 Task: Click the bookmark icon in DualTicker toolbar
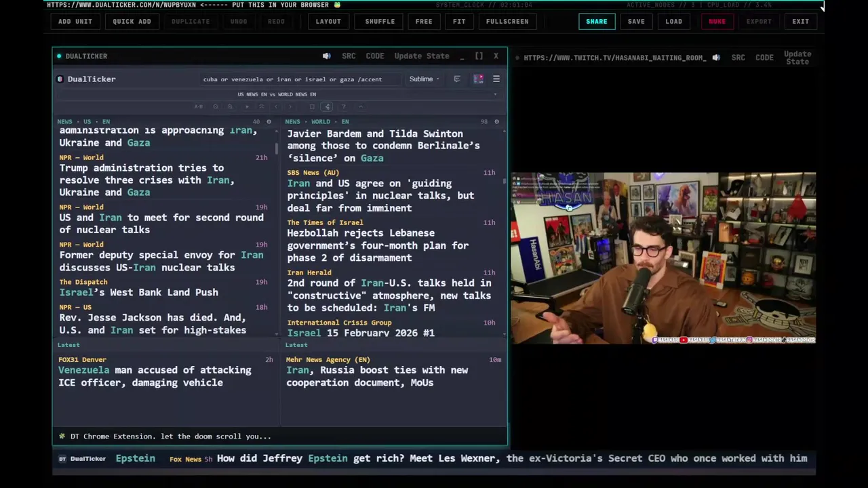click(312, 106)
